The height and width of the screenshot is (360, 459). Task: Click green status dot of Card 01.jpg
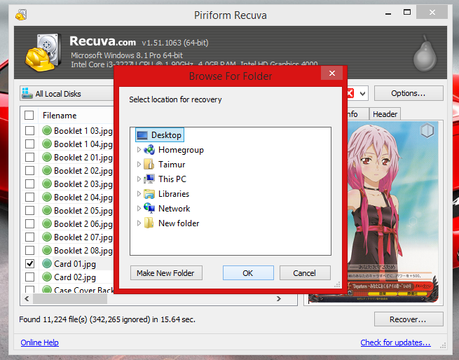tap(47, 263)
